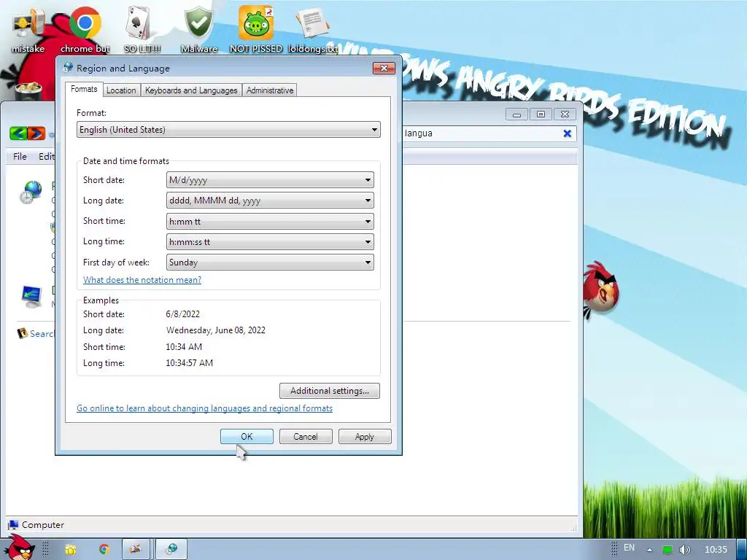Open the loldongs.txt file icon
747x560 pixels.
point(312,28)
